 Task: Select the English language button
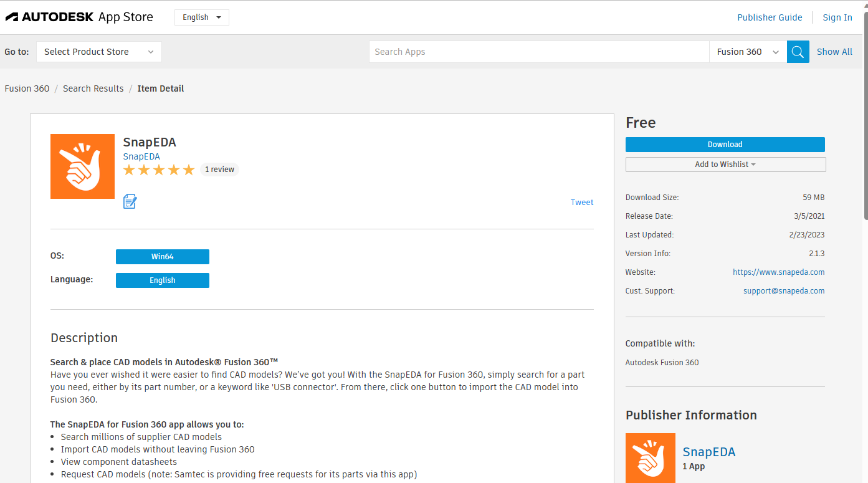coord(163,280)
